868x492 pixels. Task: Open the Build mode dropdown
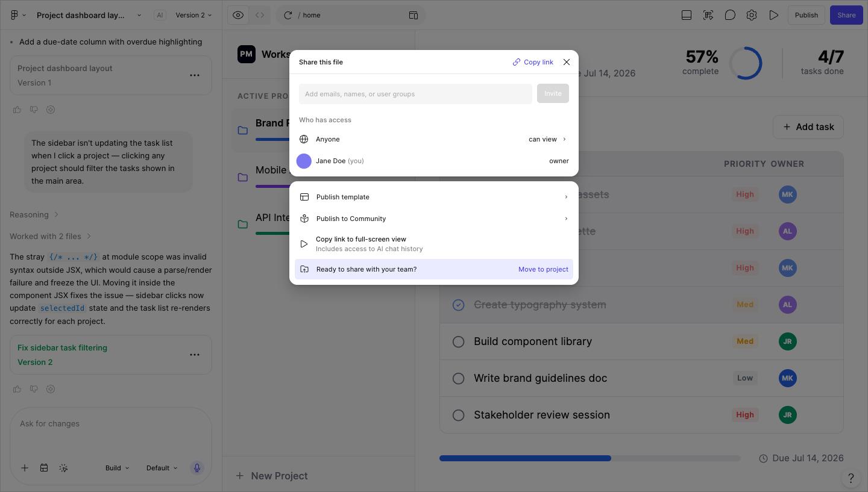pos(118,468)
